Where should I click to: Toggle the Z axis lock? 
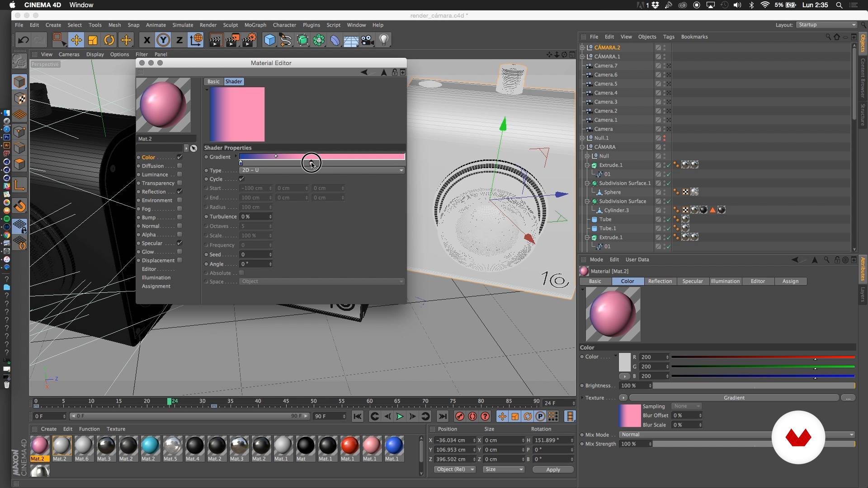[179, 40]
